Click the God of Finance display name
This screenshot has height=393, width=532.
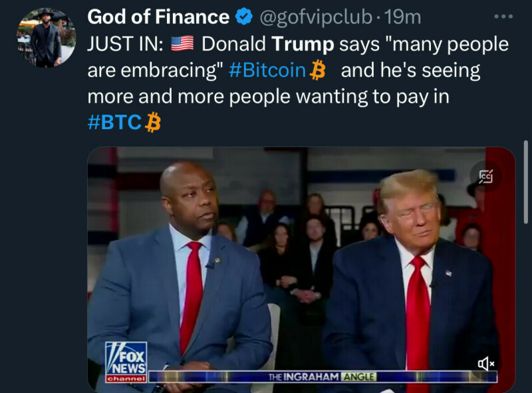158,17
